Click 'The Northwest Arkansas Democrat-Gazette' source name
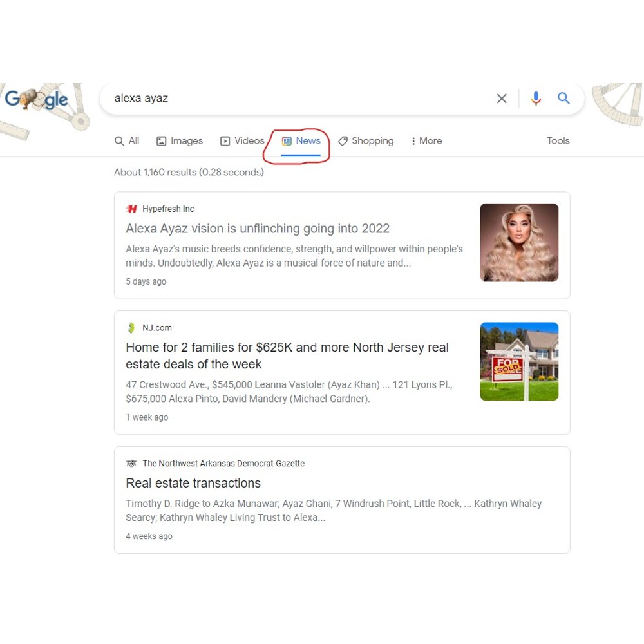 (223, 463)
